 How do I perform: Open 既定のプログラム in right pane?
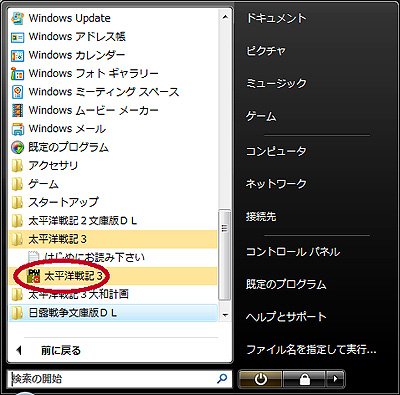coord(286,284)
